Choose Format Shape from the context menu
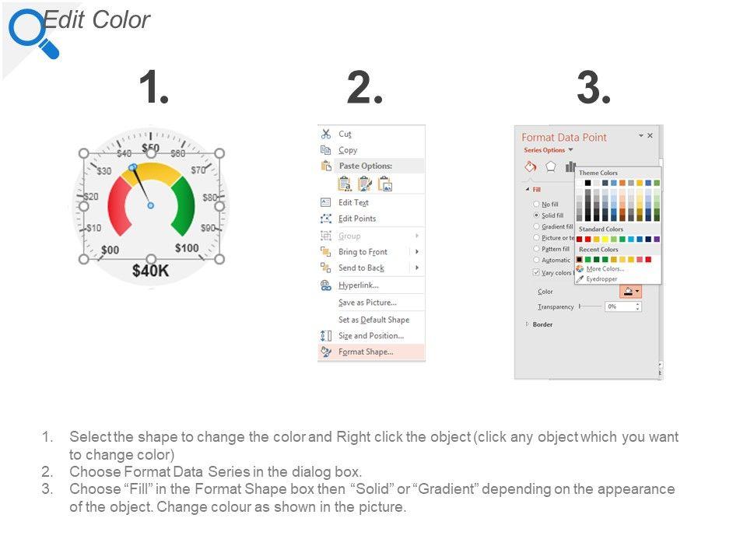 366,352
